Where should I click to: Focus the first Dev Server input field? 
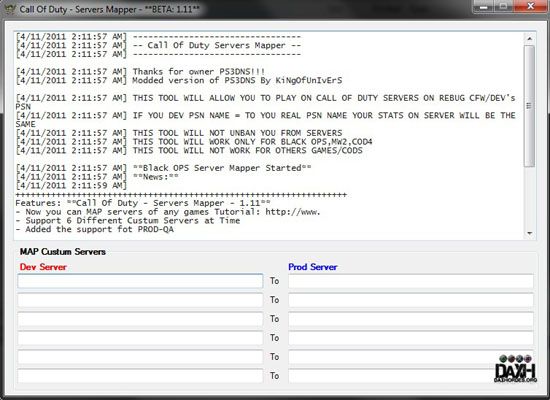click(x=140, y=281)
